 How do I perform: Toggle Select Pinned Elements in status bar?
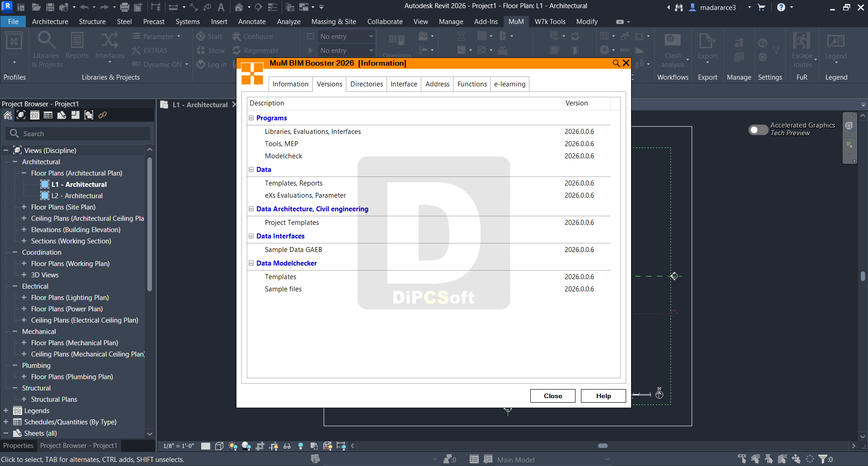coord(769,459)
